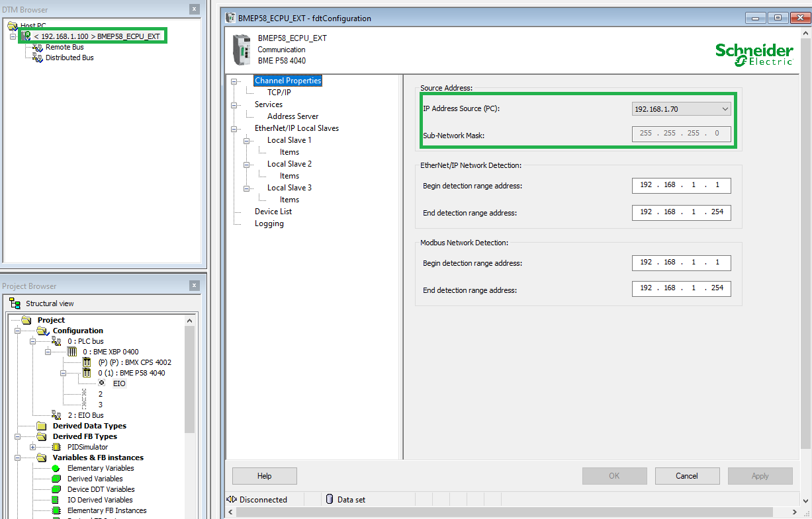Click the Help button

tap(265, 476)
